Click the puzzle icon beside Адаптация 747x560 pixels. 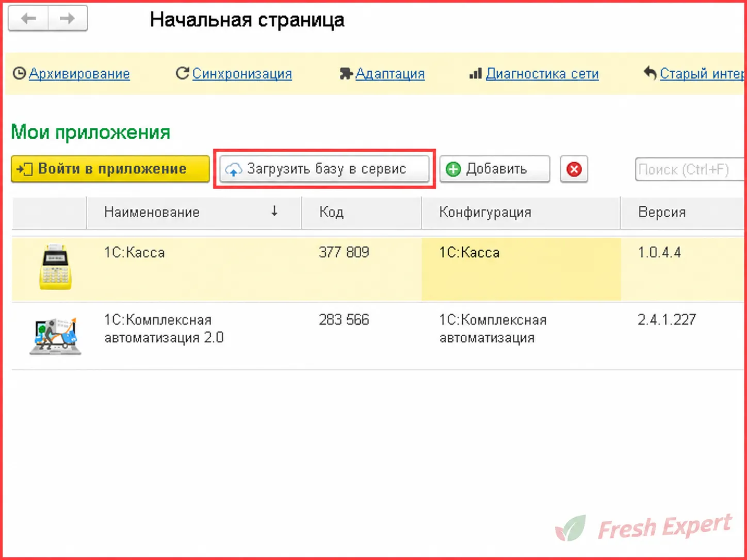click(346, 74)
